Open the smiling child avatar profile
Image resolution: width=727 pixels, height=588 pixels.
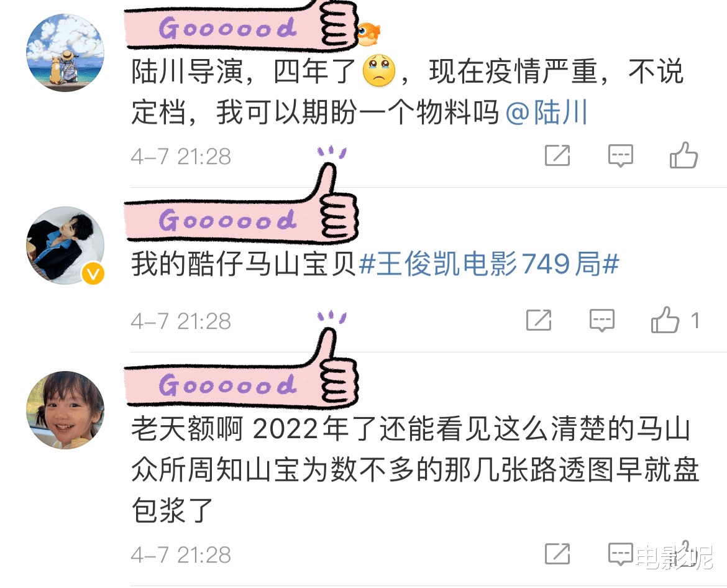[65, 410]
